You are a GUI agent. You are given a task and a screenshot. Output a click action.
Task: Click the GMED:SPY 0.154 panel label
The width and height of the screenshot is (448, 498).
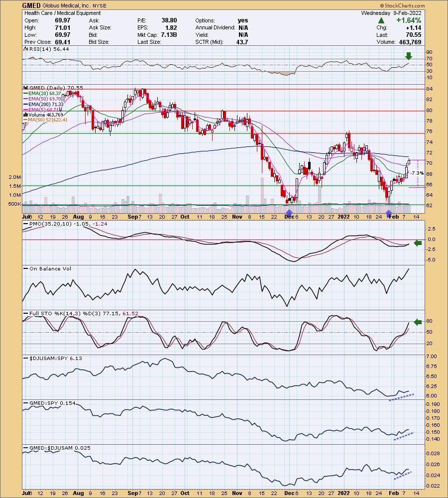coord(52,403)
